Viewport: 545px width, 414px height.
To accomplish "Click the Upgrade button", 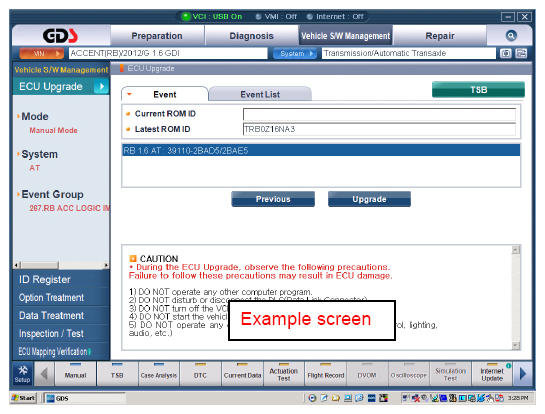I will click(369, 199).
